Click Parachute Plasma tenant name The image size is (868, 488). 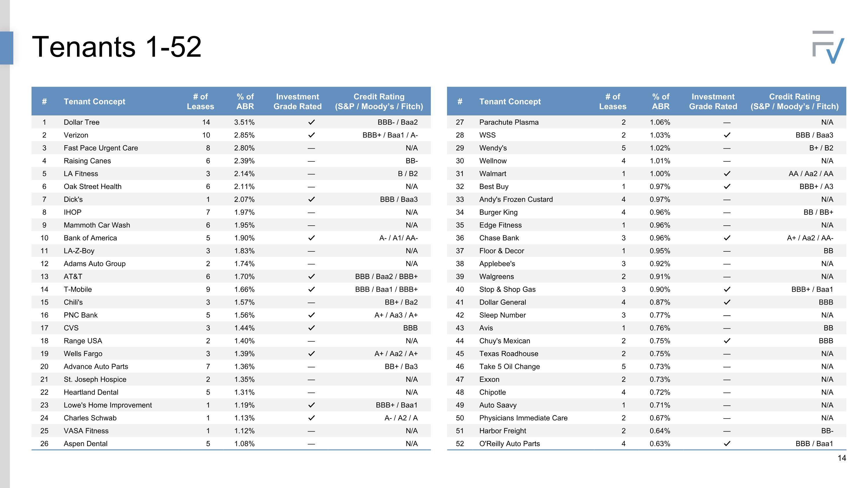pos(509,122)
